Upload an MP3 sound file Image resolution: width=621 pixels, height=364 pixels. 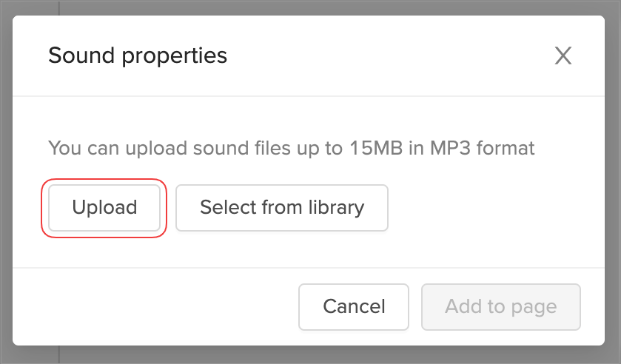[104, 207]
